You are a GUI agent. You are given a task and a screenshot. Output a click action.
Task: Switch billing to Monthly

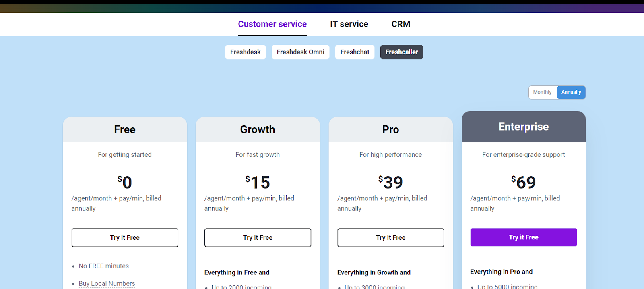pyautogui.click(x=542, y=92)
